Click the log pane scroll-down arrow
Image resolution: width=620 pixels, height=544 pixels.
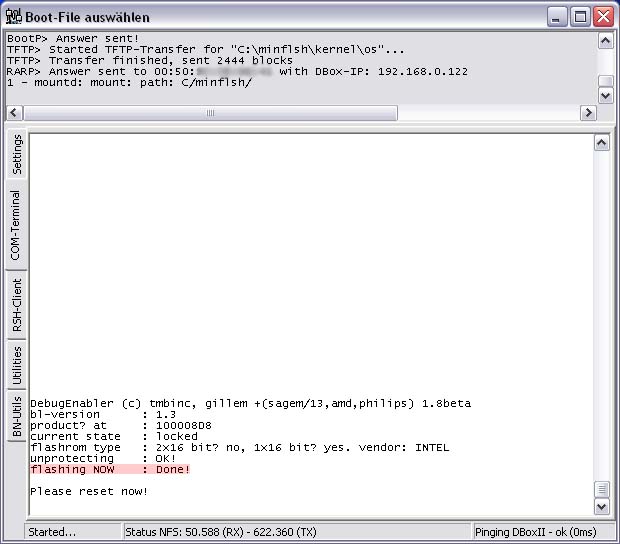[605, 95]
